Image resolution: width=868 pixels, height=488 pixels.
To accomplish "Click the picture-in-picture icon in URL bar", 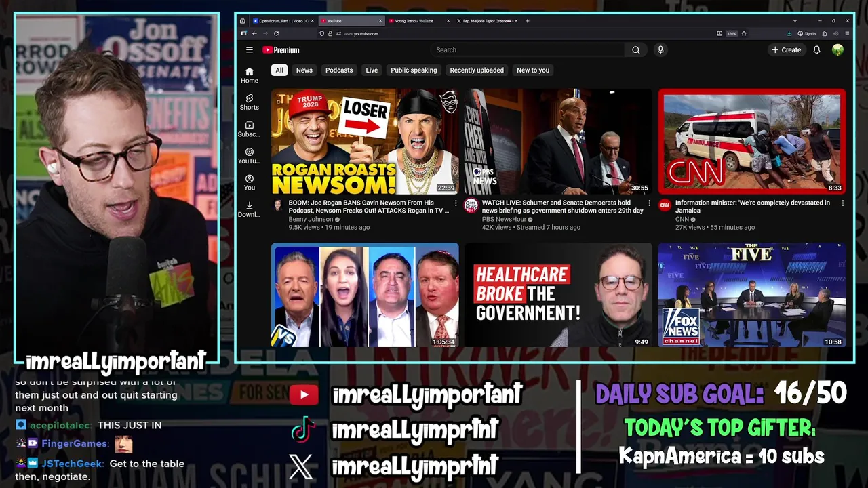I will tap(719, 33).
